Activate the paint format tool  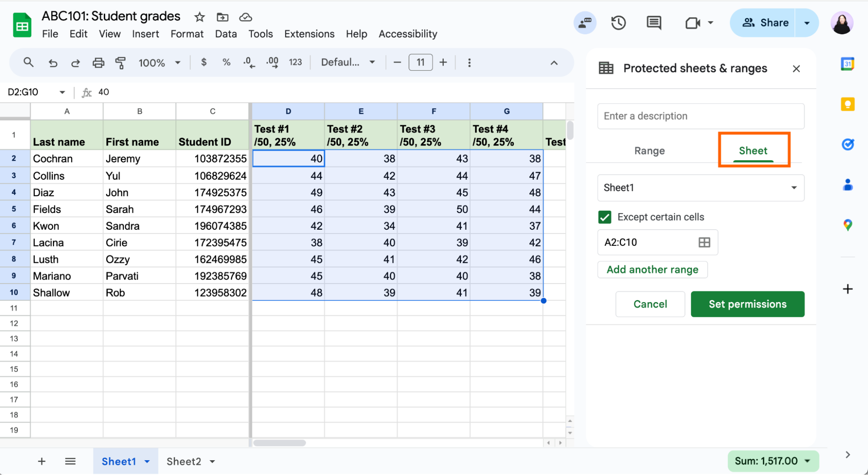pyautogui.click(x=121, y=63)
